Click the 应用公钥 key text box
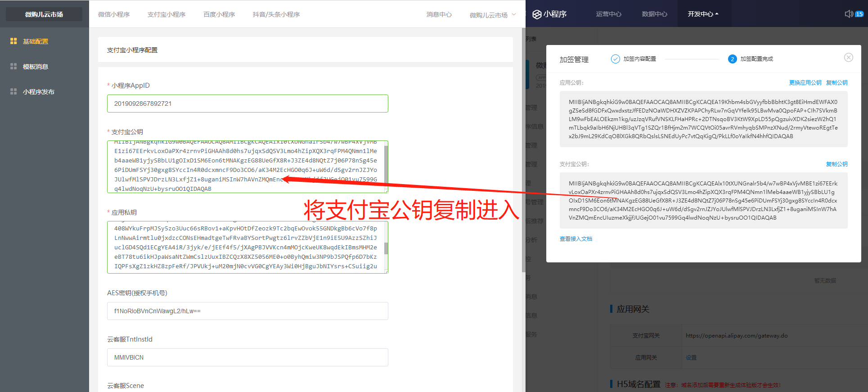 pos(704,119)
